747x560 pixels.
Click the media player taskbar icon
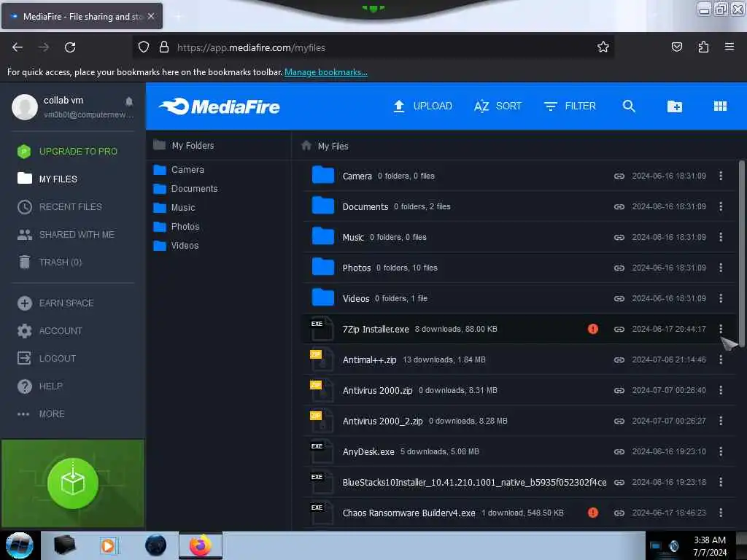[108, 545]
